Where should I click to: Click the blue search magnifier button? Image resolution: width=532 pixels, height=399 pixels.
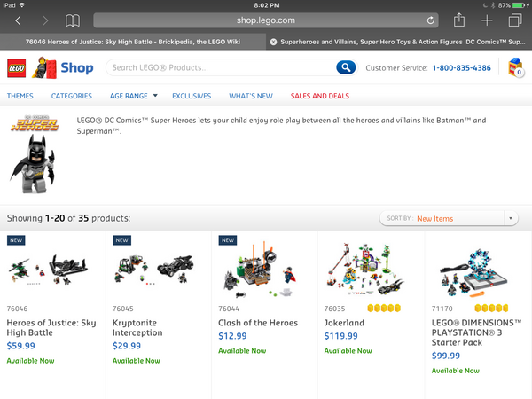click(x=346, y=67)
